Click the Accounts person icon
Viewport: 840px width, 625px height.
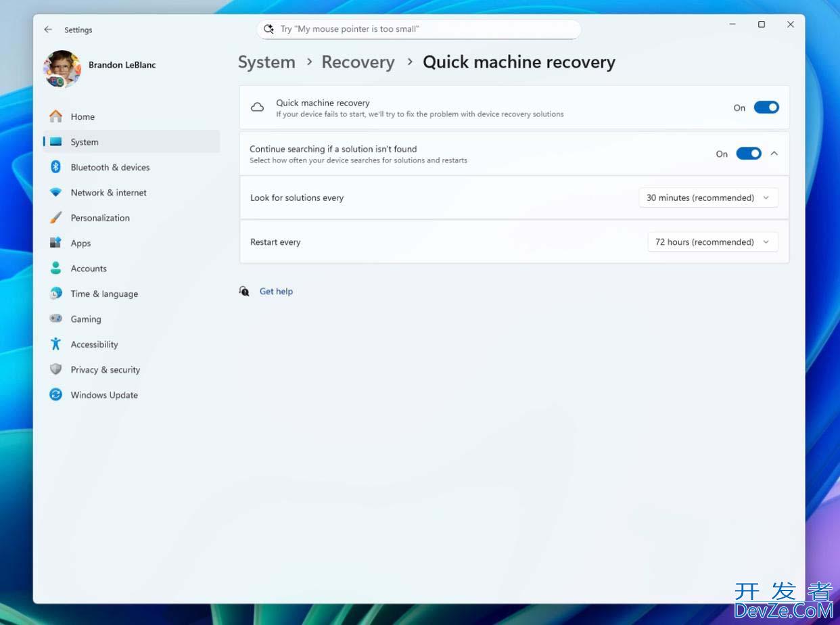(x=56, y=269)
